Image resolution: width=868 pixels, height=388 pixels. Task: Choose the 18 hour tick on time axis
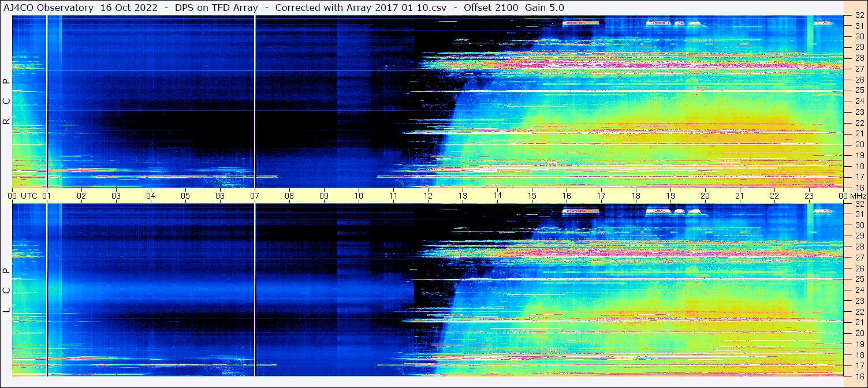click(636, 196)
